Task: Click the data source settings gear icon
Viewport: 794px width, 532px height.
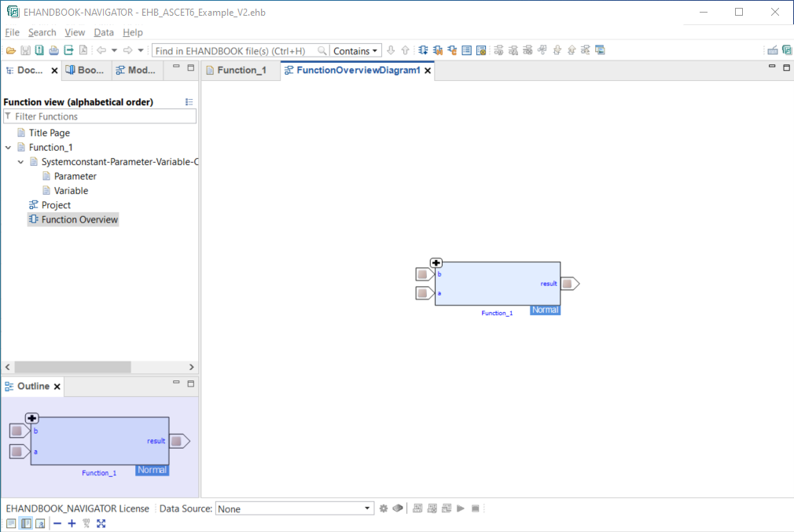Action: click(384, 508)
